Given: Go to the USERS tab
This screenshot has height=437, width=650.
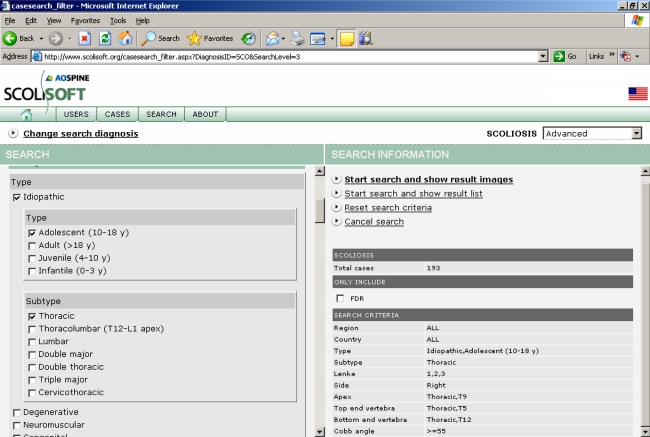Looking at the screenshot, I should click(76, 114).
